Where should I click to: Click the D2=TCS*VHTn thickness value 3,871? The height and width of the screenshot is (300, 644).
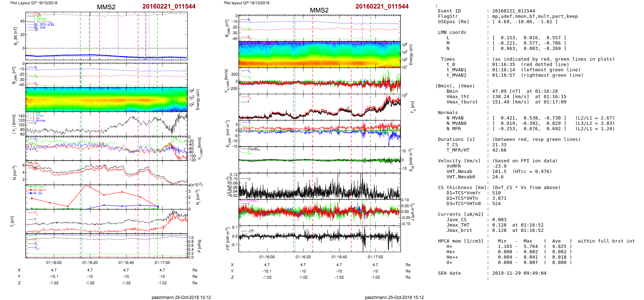[x=499, y=198]
